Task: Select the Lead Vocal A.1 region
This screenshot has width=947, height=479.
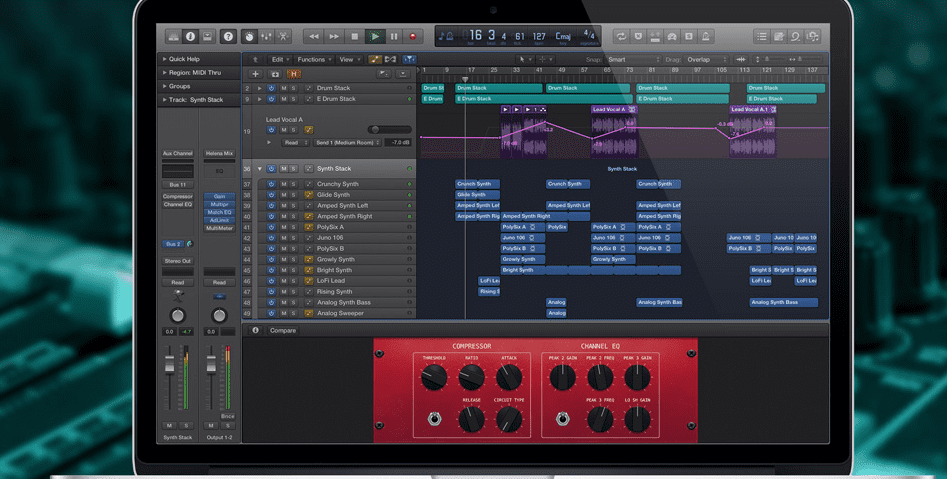Action: click(x=753, y=130)
